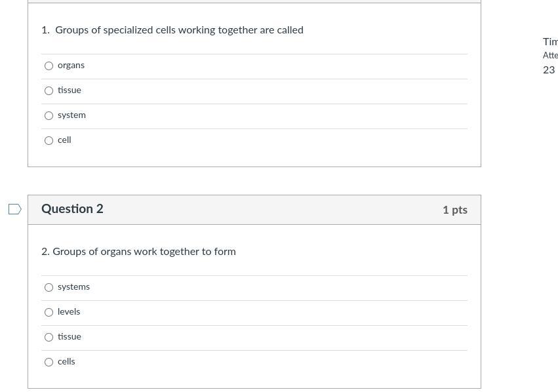Choose the 'tissue' radio button in Question 1
Screen dimensions: 558x392
49,90
